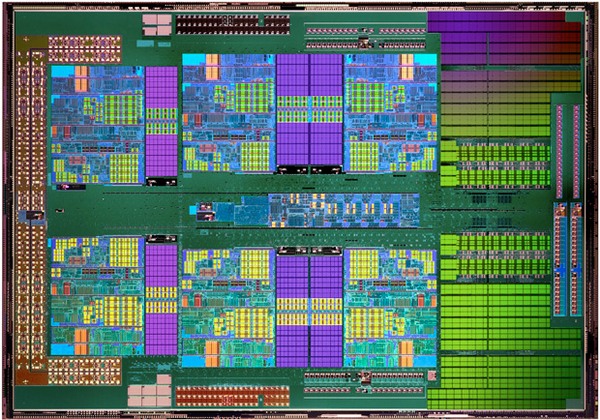Click the bottom-middle processor core block
The height and width of the screenshot is (420, 600).
[x=226, y=297]
